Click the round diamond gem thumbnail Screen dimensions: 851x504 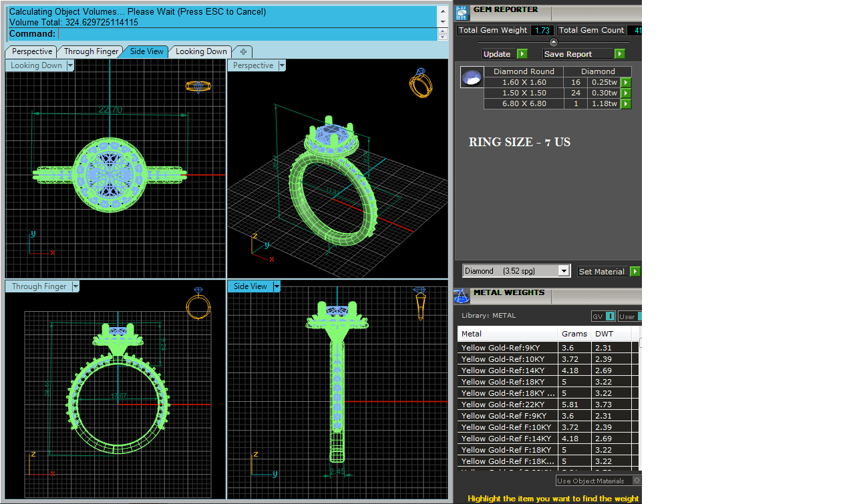pyautogui.click(x=472, y=77)
